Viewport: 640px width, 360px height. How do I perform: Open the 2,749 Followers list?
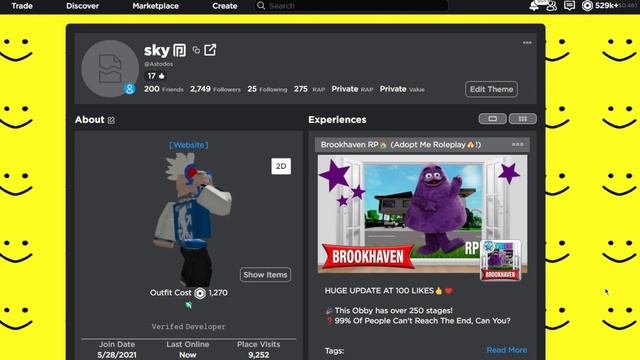[215, 89]
